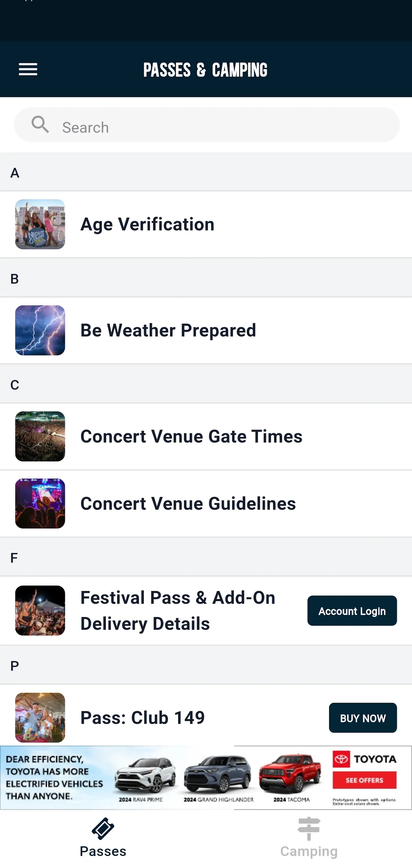412x868 pixels.
Task: Tap the search magnifier icon
Action: [x=40, y=125]
